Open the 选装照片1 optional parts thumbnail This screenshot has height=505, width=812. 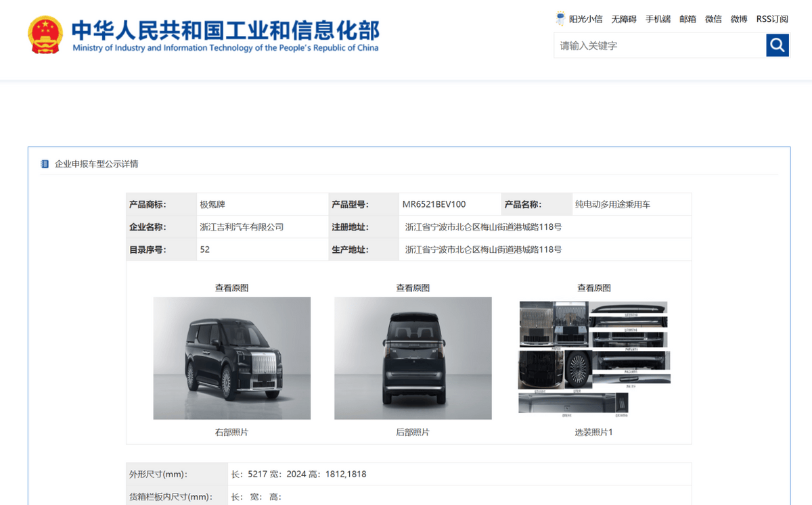(594, 357)
